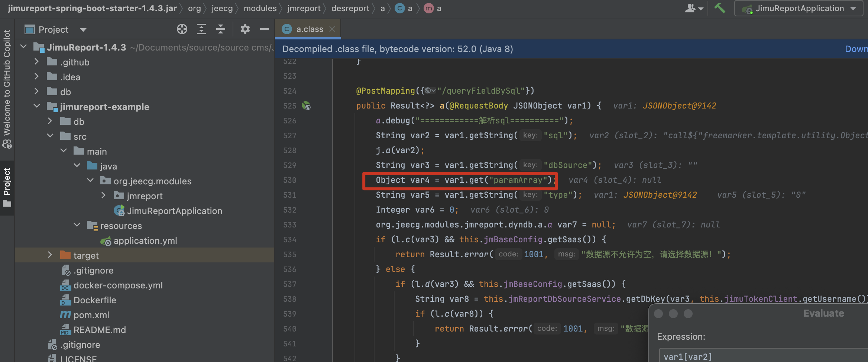Collapse the src folder
The width and height of the screenshot is (868, 362).
point(50,136)
